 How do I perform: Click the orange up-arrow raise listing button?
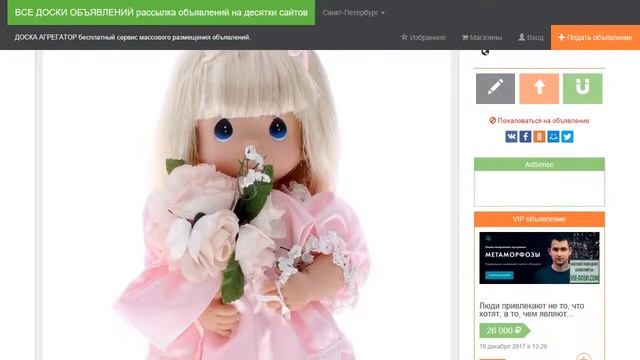click(539, 89)
